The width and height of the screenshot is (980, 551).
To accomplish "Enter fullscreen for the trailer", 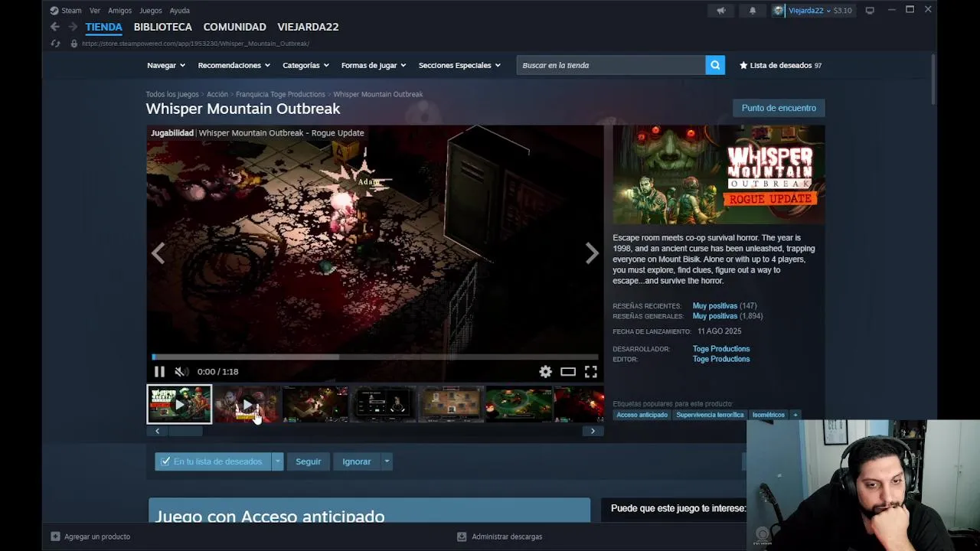I will pos(591,372).
